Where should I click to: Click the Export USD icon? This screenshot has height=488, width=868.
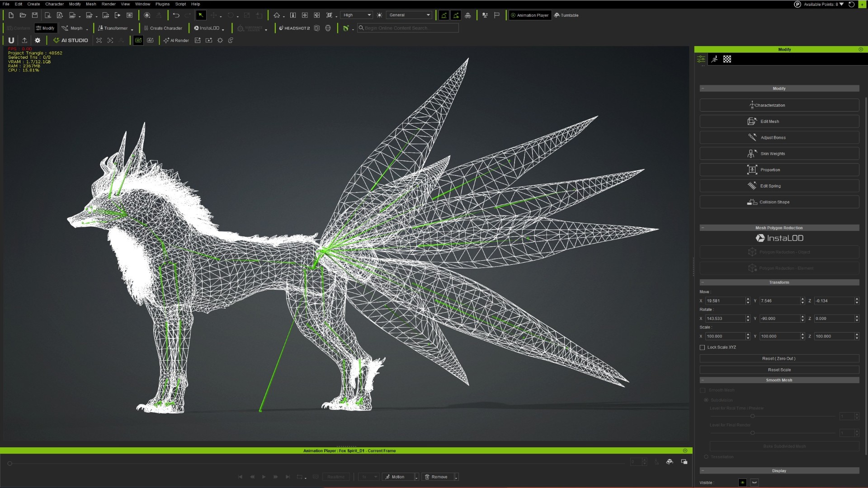(x=106, y=15)
